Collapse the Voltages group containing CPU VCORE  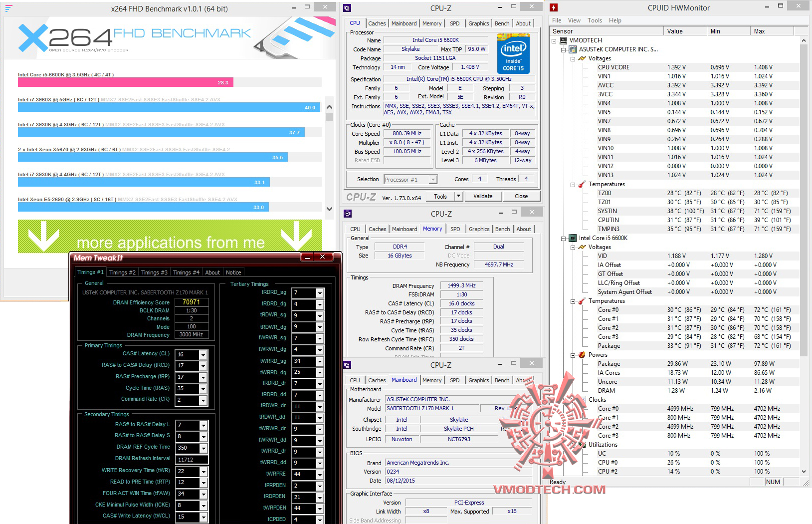click(x=573, y=58)
